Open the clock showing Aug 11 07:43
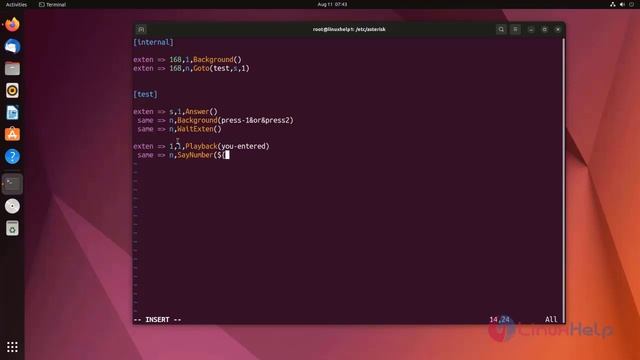 (332, 4)
